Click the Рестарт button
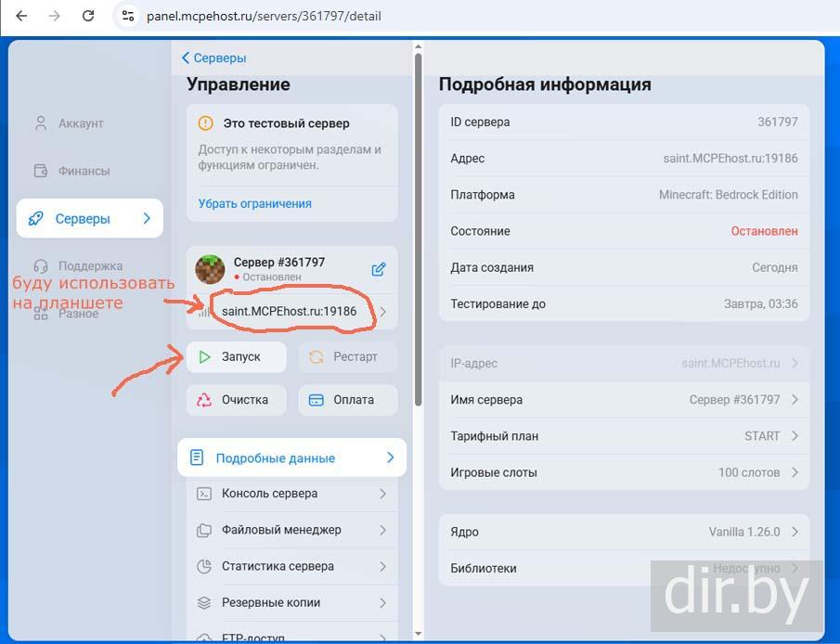 [x=348, y=357]
